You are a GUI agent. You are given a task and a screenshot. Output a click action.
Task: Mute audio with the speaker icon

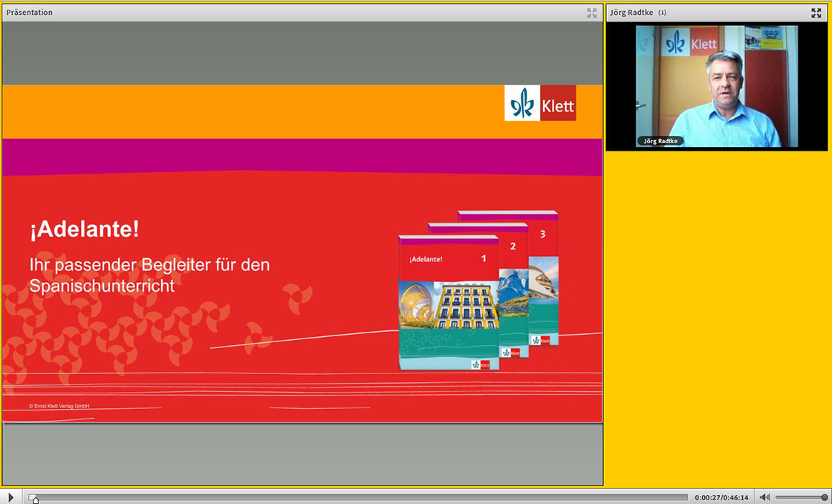point(764,497)
